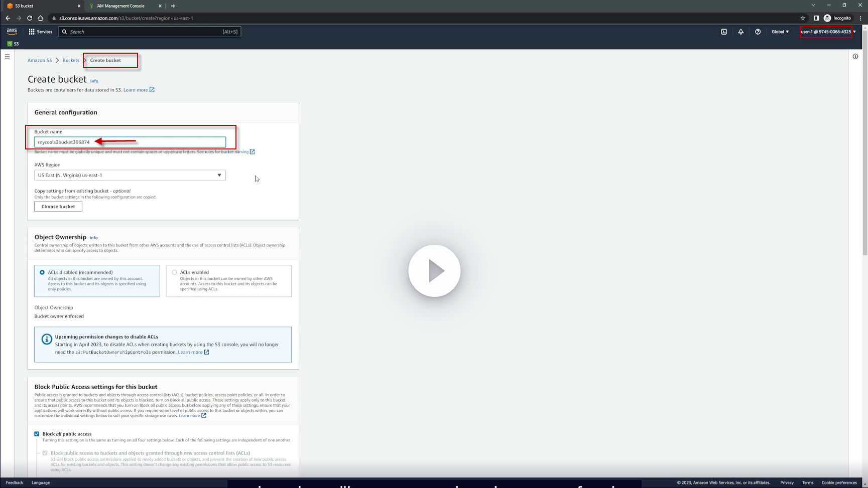The width and height of the screenshot is (868, 488).
Task: Open Language selector in footer
Action: point(41,482)
